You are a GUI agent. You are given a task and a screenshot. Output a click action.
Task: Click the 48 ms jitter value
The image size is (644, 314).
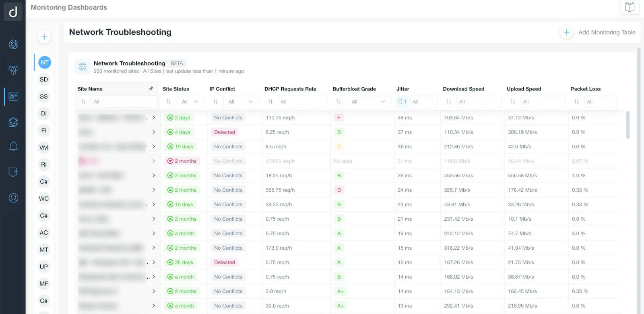pos(405,118)
